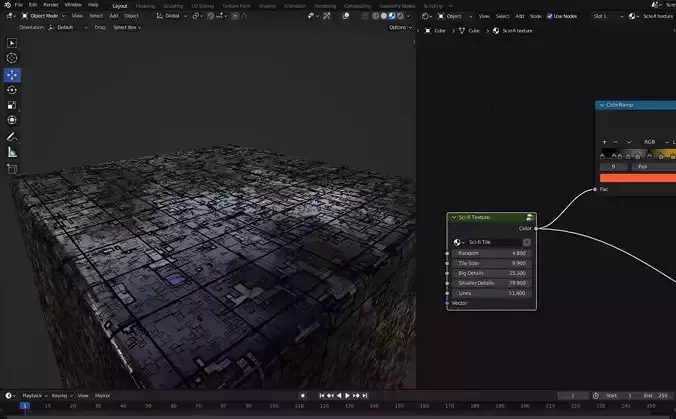Image resolution: width=676 pixels, height=419 pixels.
Task: Select the Measure tool
Action: 12,152
